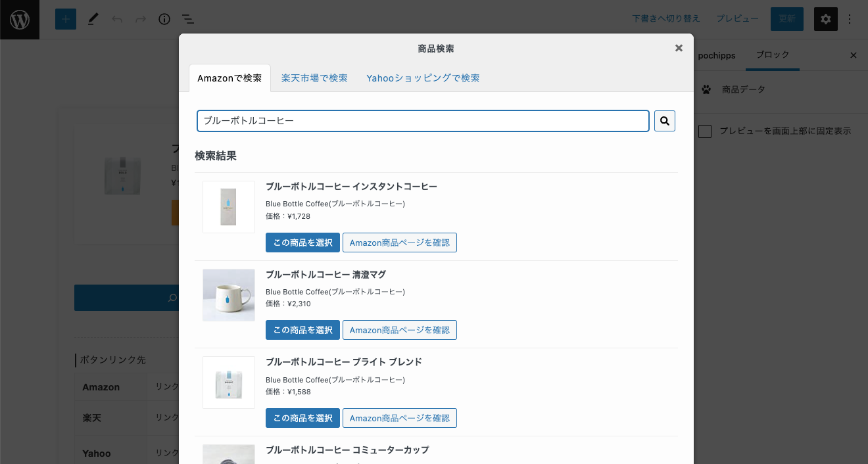868x464 pixels.
Task: Click the paw icon beside 商品データ
Action: coord(706,89)
